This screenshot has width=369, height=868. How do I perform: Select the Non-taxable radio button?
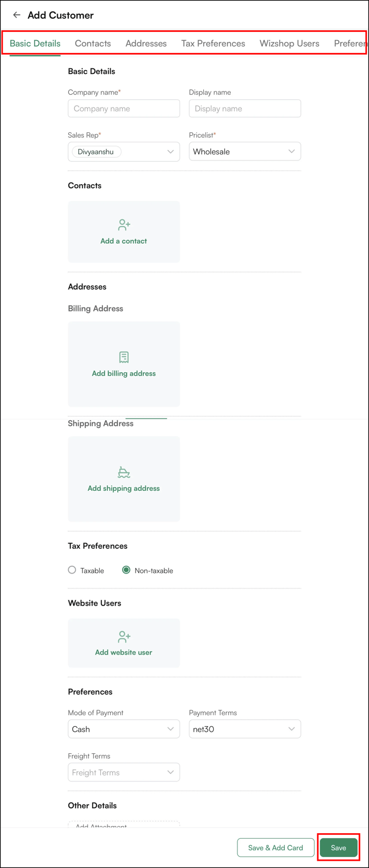(126, 570)
